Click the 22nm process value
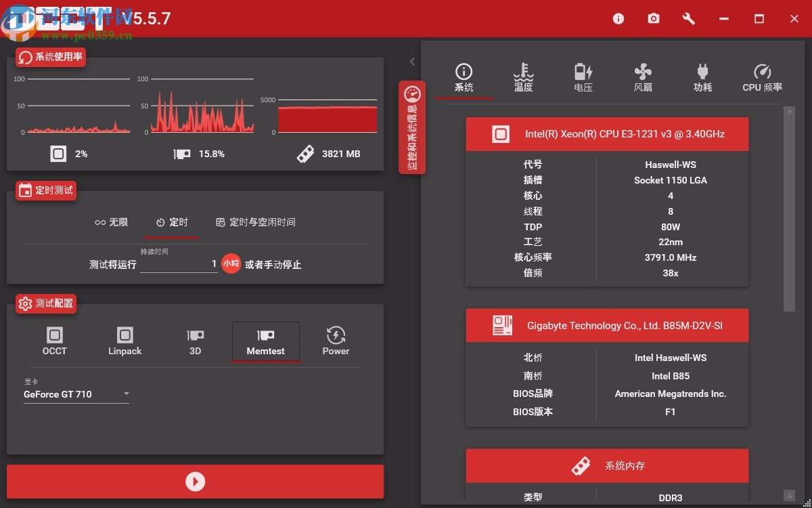This screenshot has width=812, height=508. (x=671, y=242)
